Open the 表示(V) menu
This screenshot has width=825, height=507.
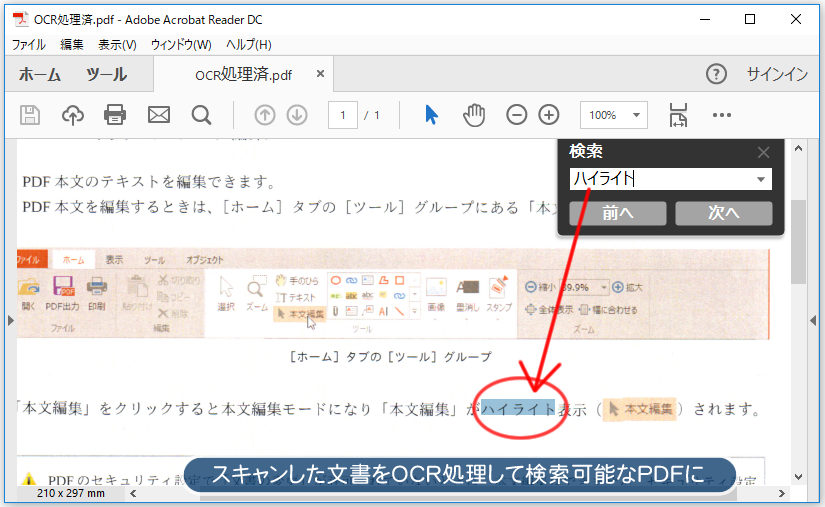click(117, 45)
